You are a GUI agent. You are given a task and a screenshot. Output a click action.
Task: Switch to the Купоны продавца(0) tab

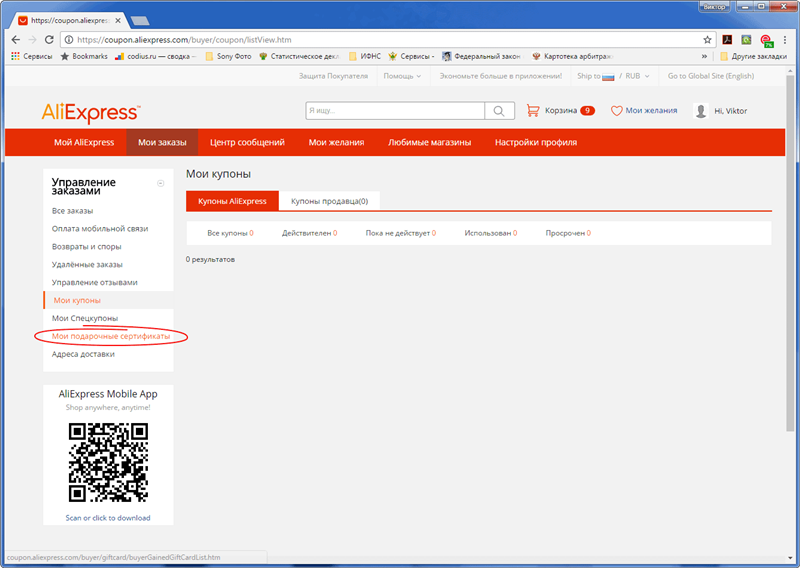pyautogui.click(x=329, y=201)
